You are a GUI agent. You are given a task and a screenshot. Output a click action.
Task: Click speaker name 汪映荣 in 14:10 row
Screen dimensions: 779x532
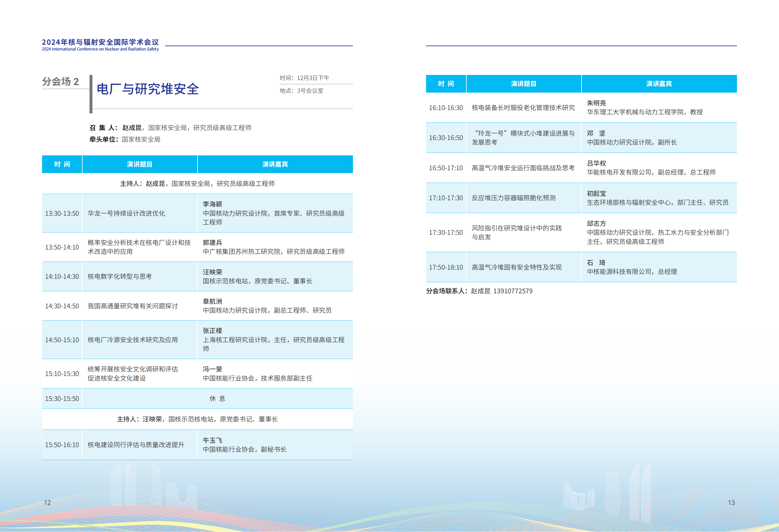point(212,272)
